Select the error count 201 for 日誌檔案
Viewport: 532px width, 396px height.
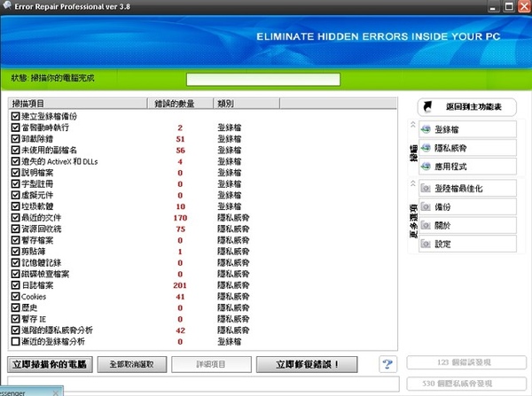180,285
